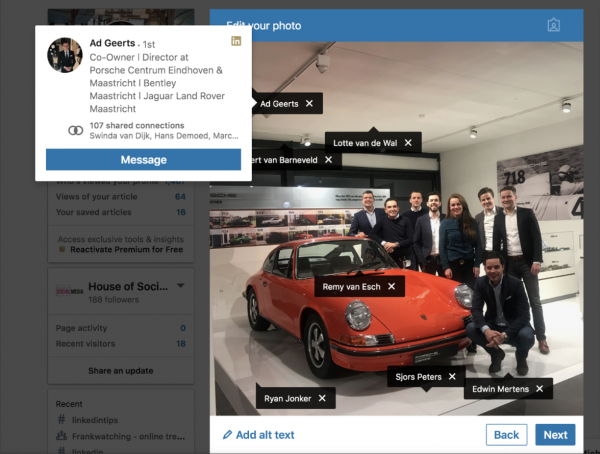Click the 188 followers text
This screenshot has height=454, width=600.
click(114, 300)
